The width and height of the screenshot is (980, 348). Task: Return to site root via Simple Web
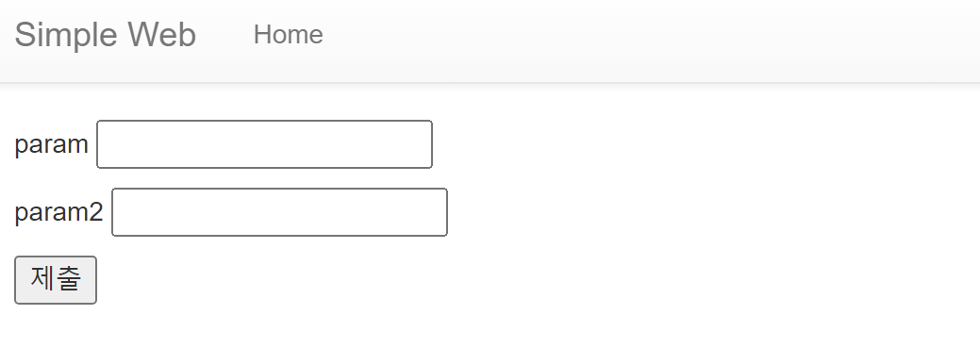click(x=105, y=35)
